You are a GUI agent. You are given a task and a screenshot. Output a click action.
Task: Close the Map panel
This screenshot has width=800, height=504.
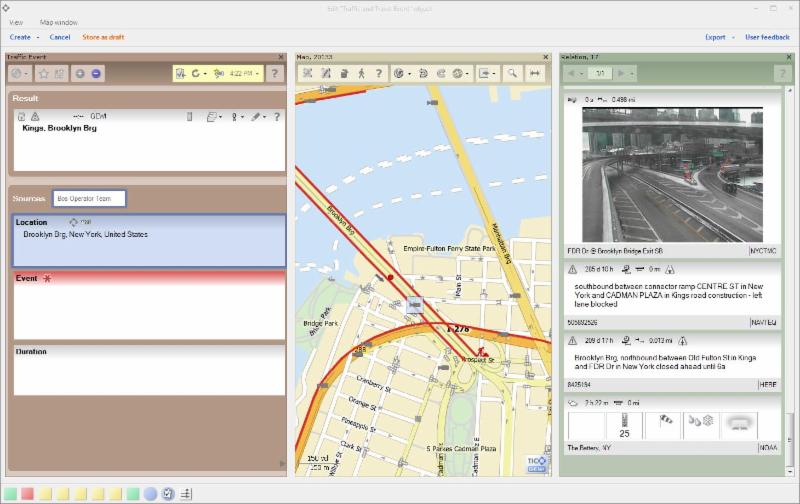[547, 57]
